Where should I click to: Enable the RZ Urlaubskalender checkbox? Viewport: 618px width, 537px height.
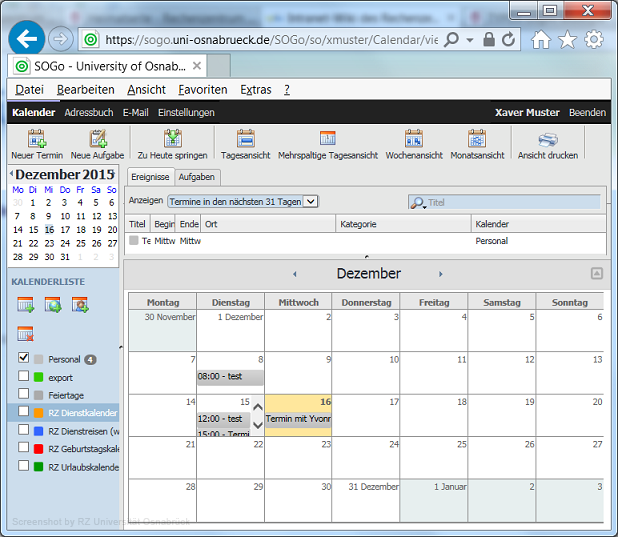pyautogui.click(x=23, y=465)
